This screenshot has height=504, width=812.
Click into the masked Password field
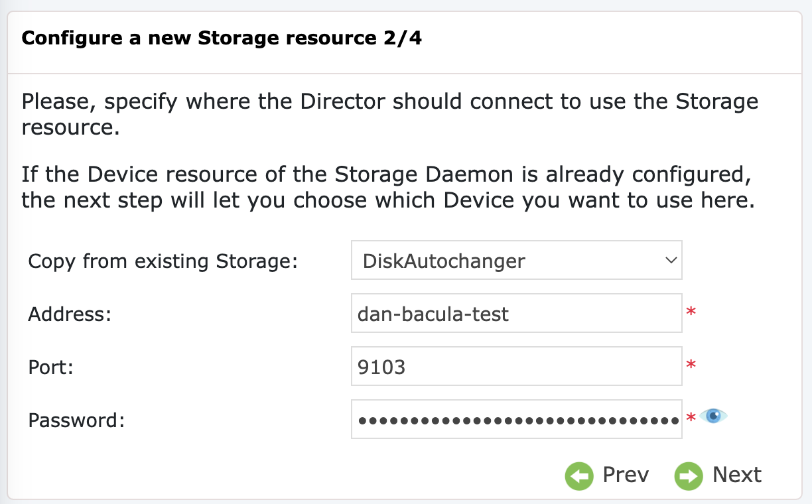(x=517, y=419)
